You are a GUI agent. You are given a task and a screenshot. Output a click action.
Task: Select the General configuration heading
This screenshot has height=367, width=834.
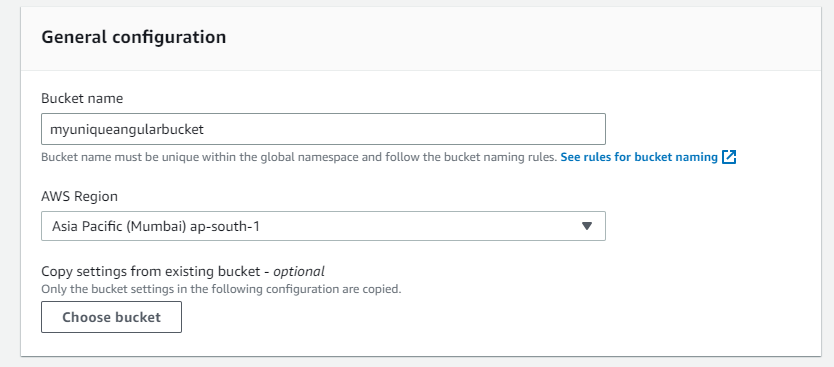click(x=134, y=37)
